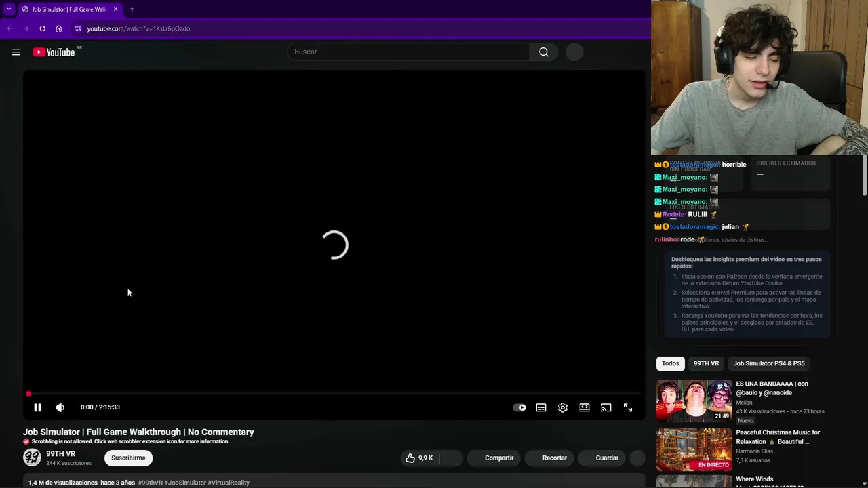Cast the video to a TV

point(606,407)
